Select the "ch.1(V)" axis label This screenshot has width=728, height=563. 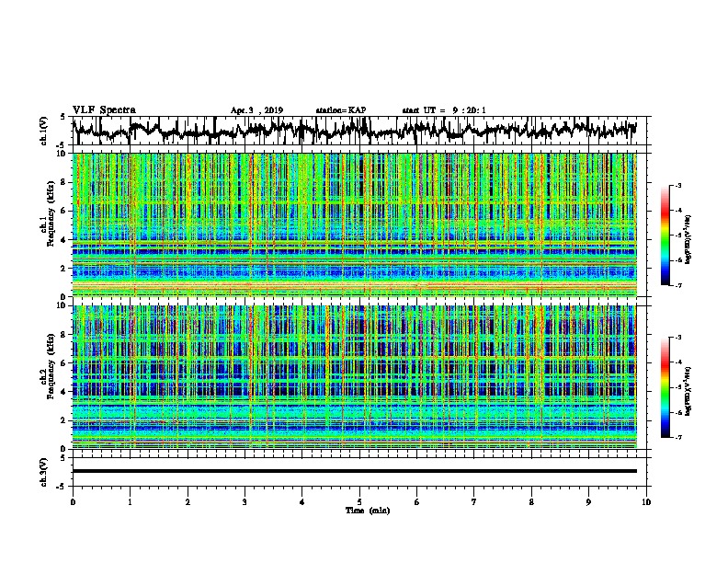[x=44, y=131]
